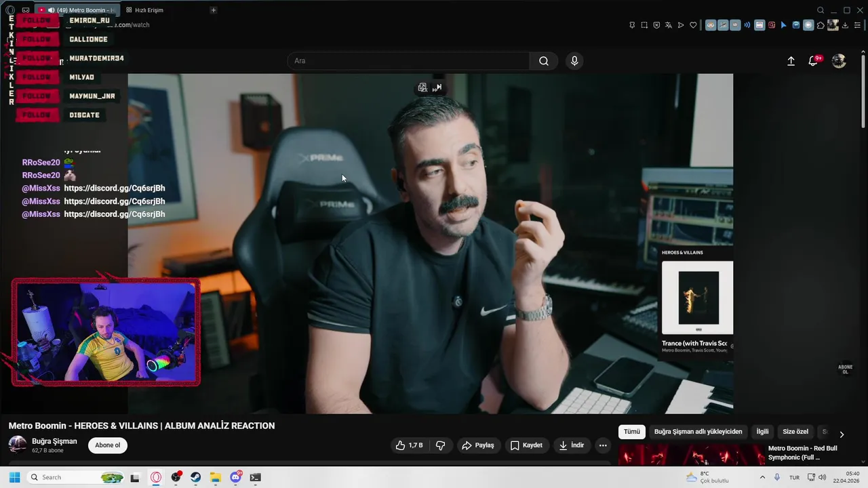Open the browser's search tabs magnifier
Viewport: 868px width, 488px height.
coord(821,10)
